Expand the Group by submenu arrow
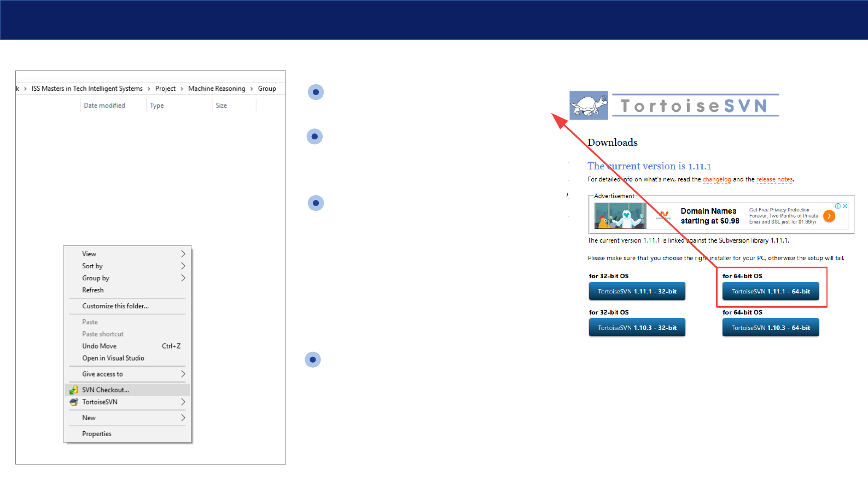Viewport: 868px width, 488px height. click(183, 278)
